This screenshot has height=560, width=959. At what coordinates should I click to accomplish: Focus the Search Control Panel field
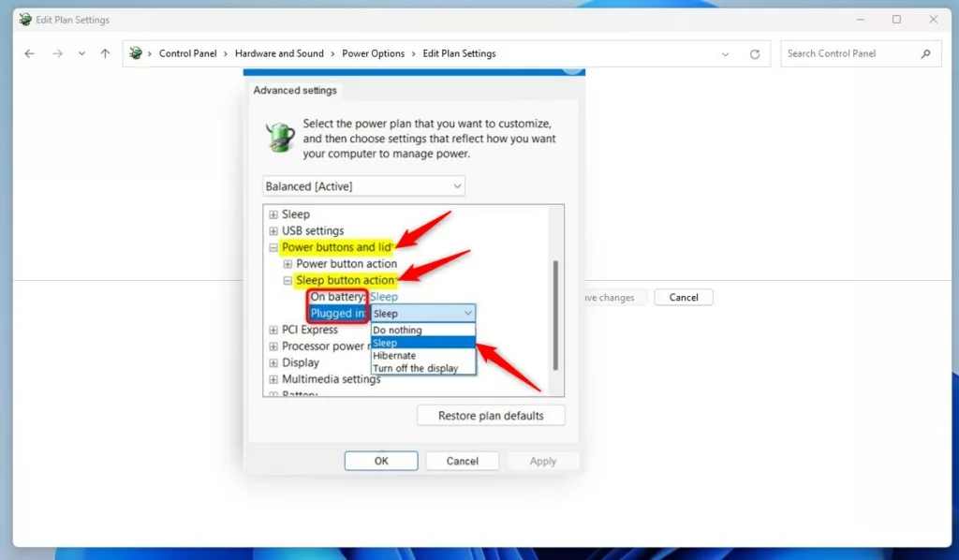(x=861, y=53)
